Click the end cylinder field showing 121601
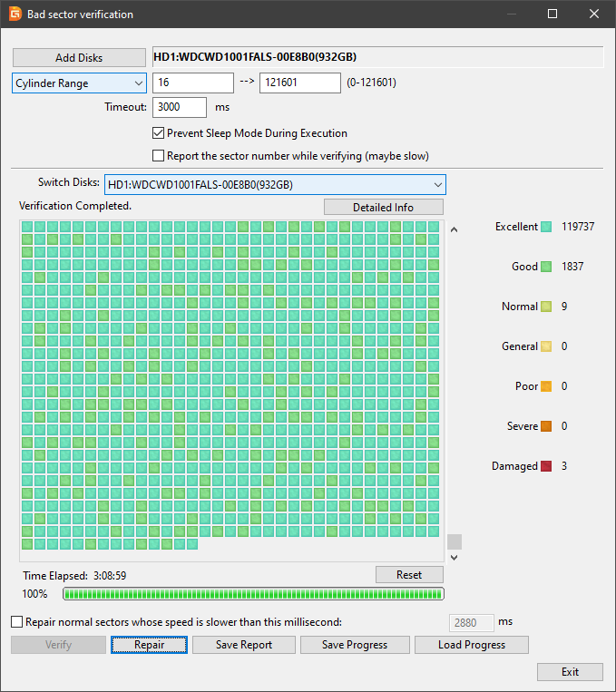616x692 pixels. pyautogui.click(x=300, y=83)
